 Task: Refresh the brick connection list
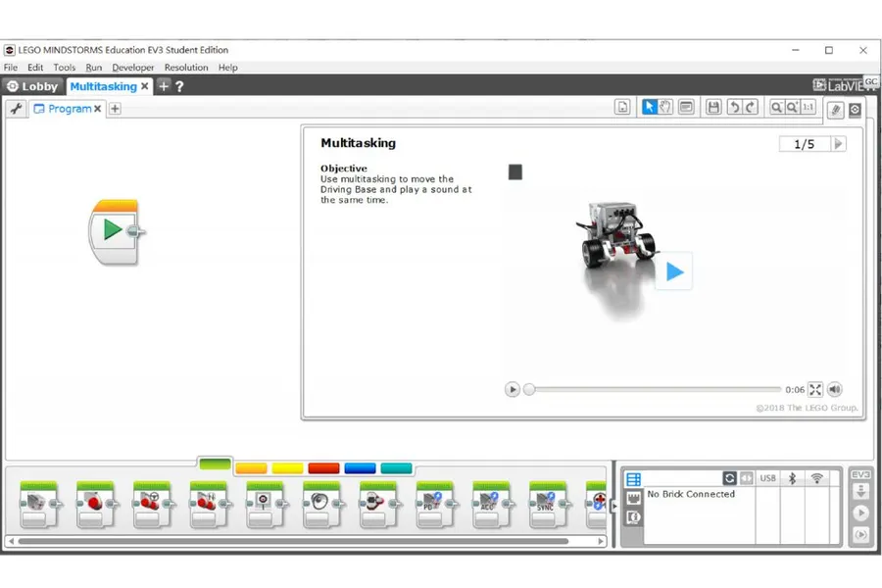(x=729, y=478)
